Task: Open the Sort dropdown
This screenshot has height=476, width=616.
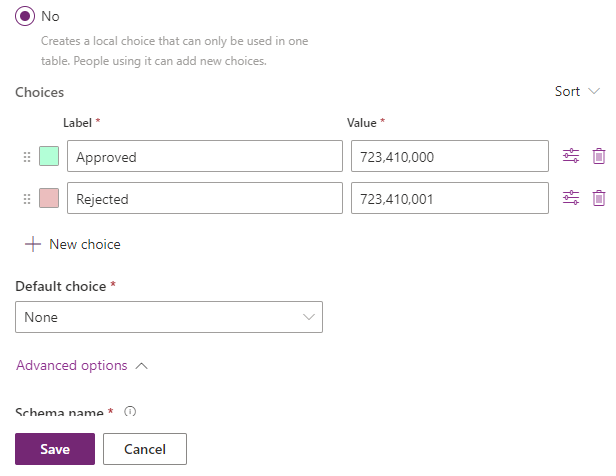Action: (x=577, y=92)
